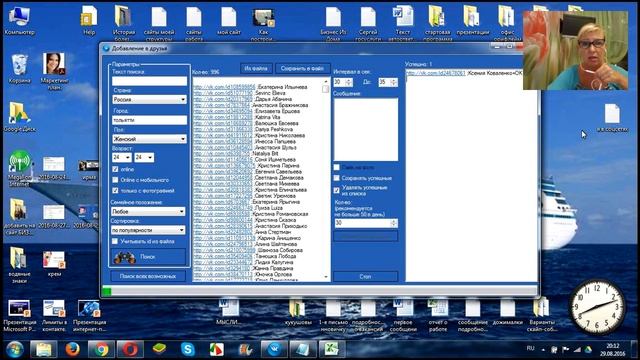Viewport: 640px width, 360px height.
Task: Open the second Возраст age dropdown
Action: 144,157
